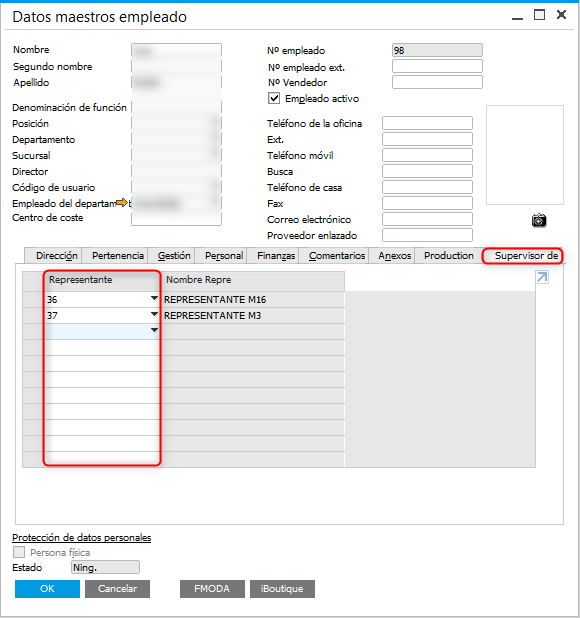
Task: Select the empty employee photo box
Action: (x=525, y=155)
